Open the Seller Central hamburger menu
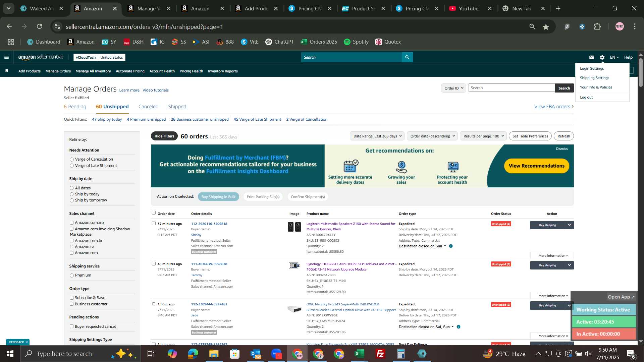 tap(6, 57)
